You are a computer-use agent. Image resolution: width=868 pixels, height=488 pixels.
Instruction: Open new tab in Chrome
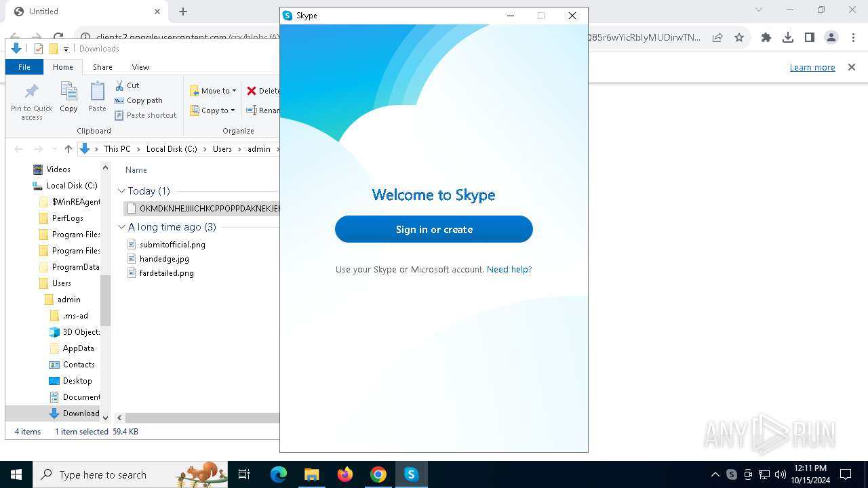click(x=183, y=12)
